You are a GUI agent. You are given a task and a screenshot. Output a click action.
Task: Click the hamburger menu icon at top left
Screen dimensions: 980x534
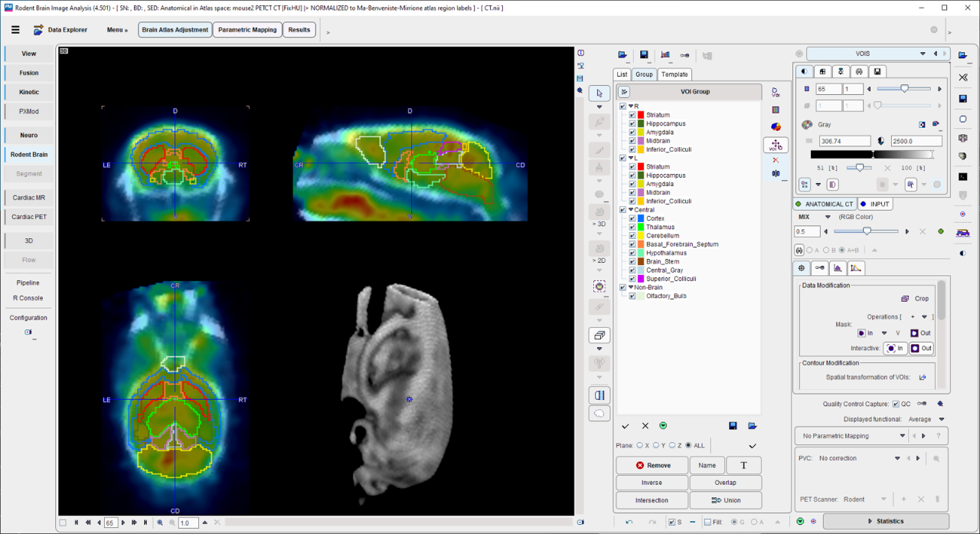(x=15, y=30)
